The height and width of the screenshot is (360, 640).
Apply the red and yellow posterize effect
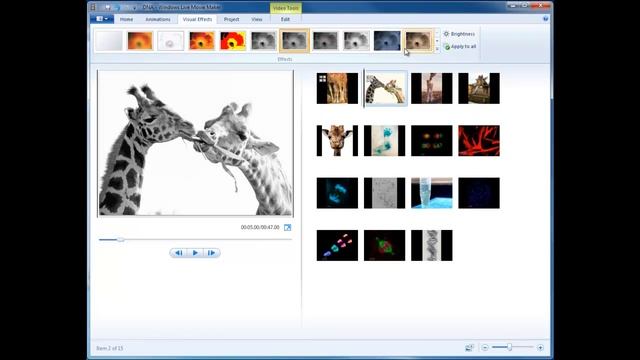coord(233,41)
